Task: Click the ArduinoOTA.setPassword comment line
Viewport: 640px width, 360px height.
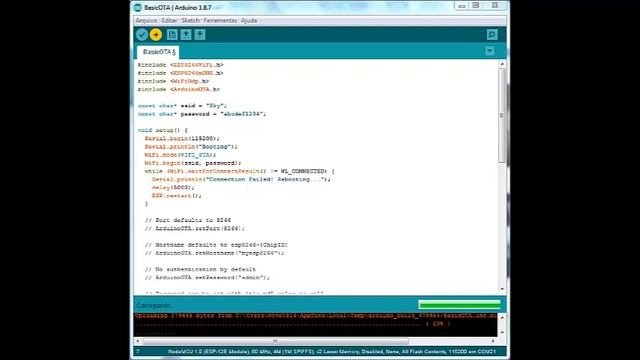Action: [207, 278]
